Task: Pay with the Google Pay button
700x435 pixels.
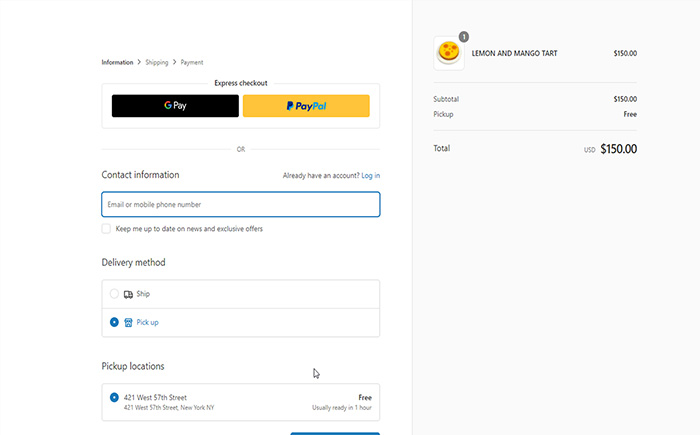Action: tap(175, 106)
